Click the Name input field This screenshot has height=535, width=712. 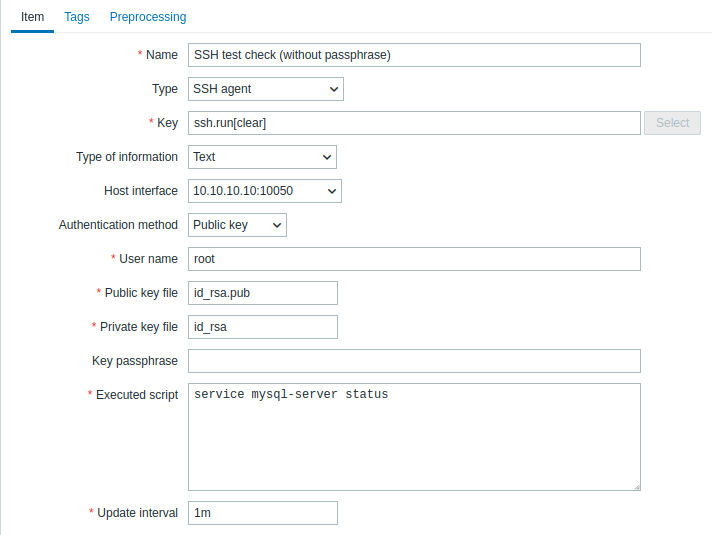click(414, 55)
